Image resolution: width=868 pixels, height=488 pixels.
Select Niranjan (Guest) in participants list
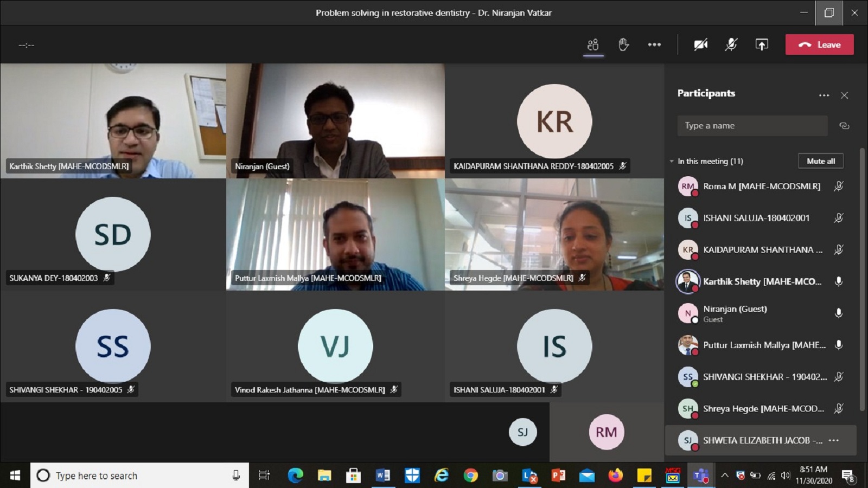point(735,313)
